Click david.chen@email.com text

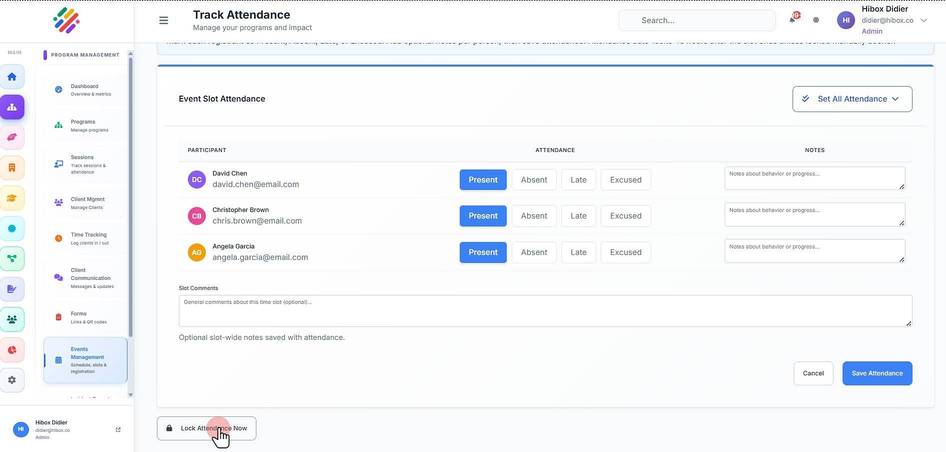click(256, 185)
